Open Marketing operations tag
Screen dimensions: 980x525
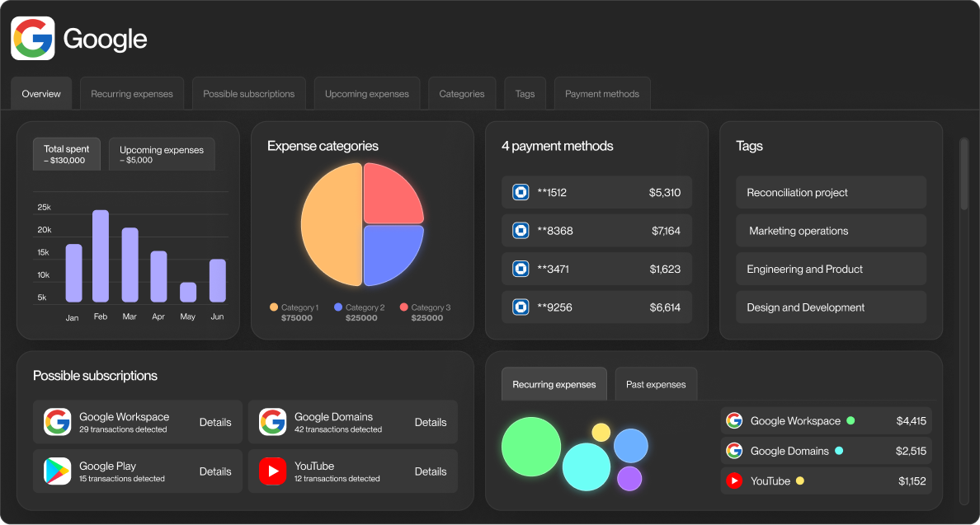point(832,230)
